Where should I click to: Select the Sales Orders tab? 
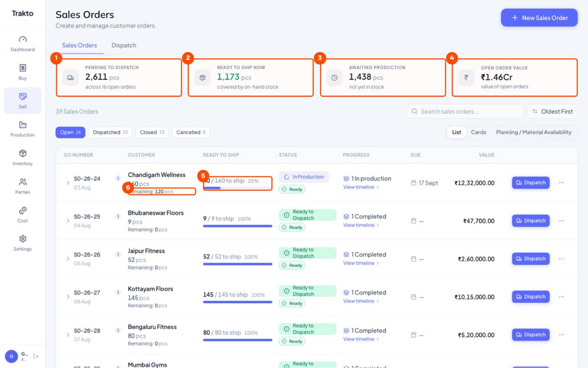(80, 45)
